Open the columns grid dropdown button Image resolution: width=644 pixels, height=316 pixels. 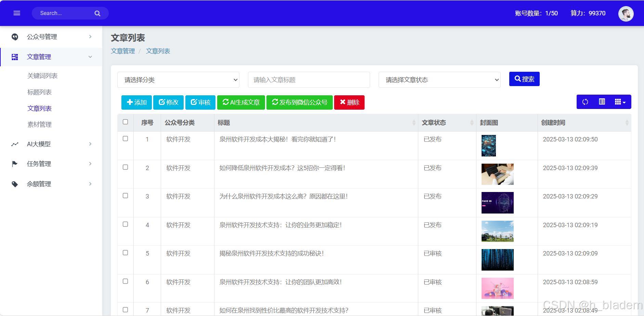[620, 102]
